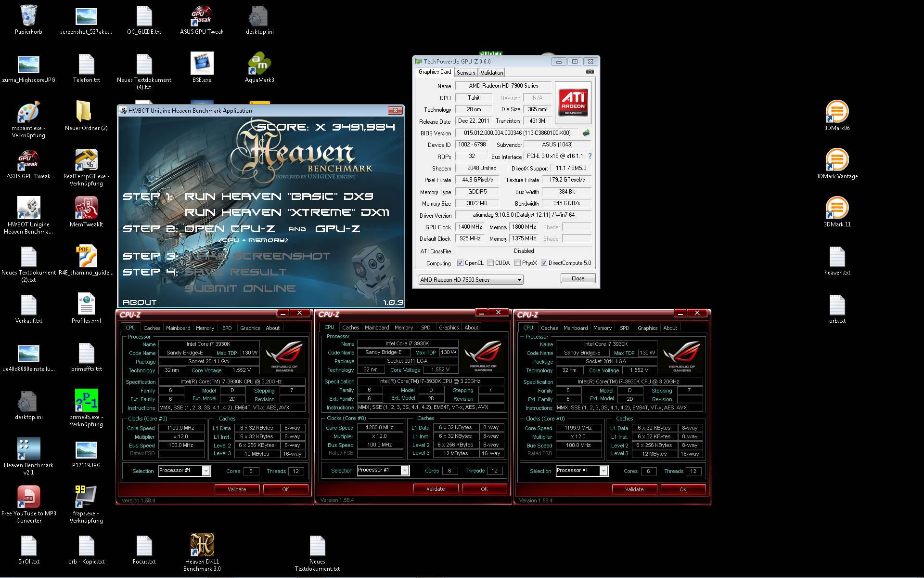Open Processor #1 selection in right CPU-Z
Screen dimensions: 924x578
[x=582, y=471]
